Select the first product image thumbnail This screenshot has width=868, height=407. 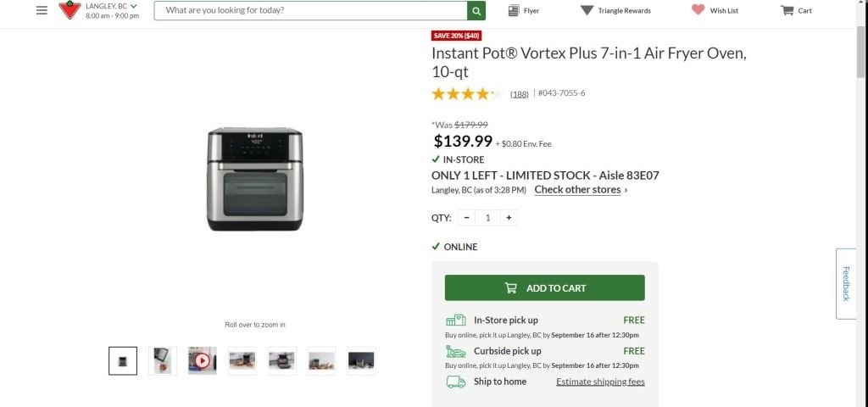pos(123,360)
